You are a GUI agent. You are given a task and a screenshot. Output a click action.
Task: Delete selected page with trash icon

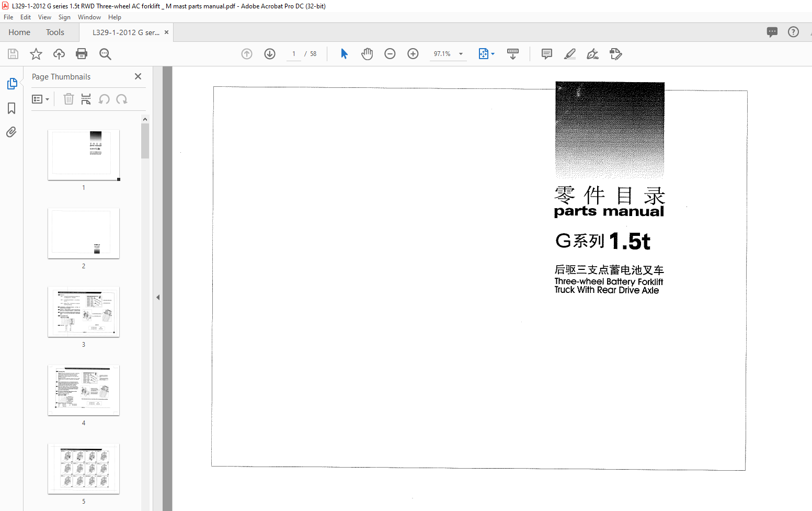pos(68,99)
